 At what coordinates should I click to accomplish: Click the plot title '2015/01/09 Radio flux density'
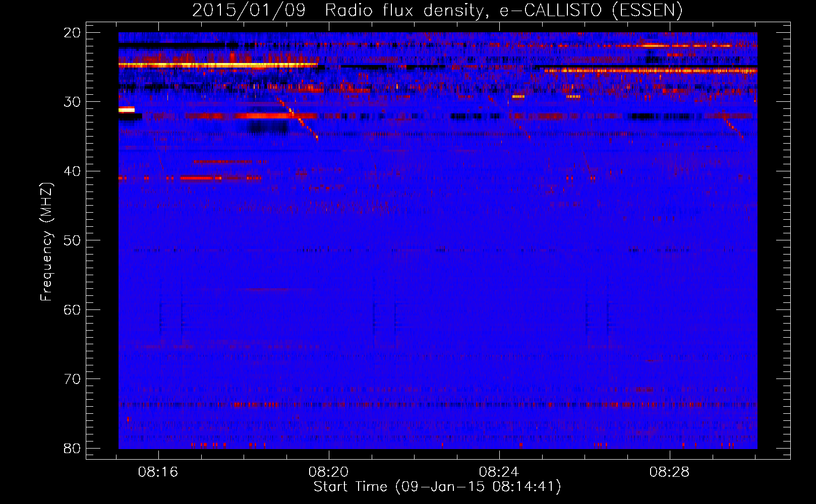pyautogui.click(x=337, y=11)
